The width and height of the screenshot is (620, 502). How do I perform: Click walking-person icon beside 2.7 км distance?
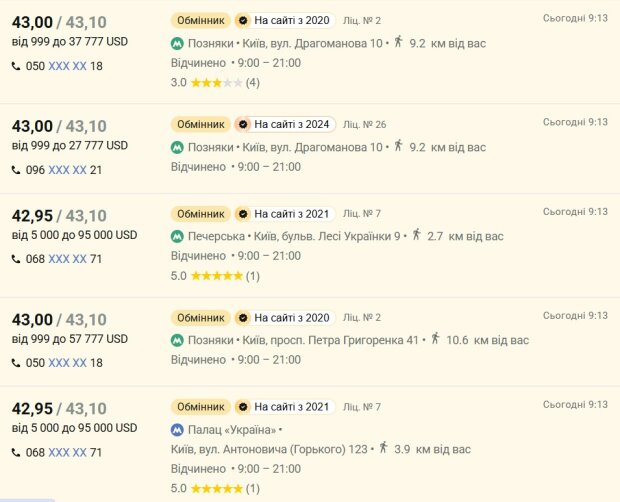coord(416,234)
